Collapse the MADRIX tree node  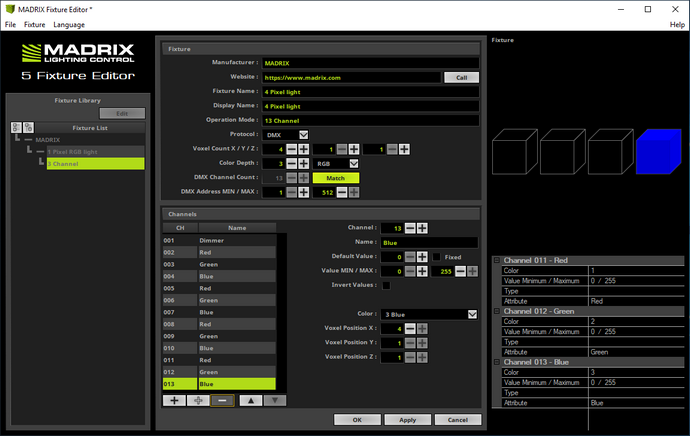29,140
